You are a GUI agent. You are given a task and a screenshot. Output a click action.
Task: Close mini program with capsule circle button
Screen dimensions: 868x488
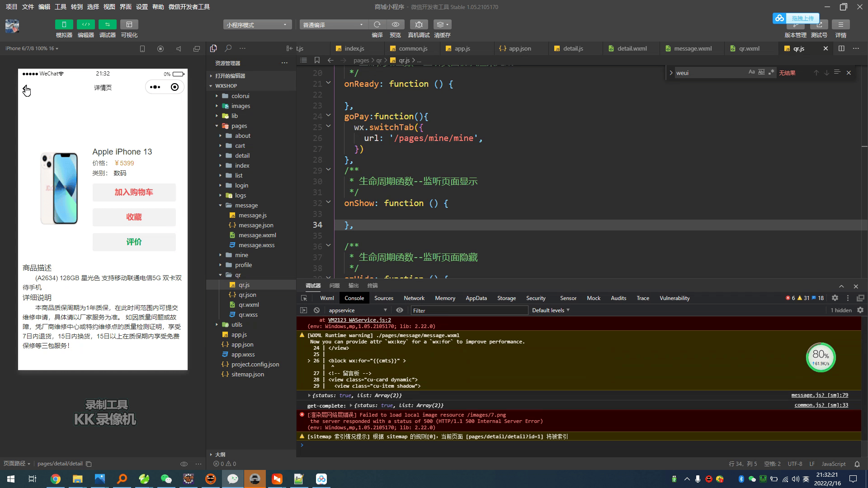click(175, 87)
